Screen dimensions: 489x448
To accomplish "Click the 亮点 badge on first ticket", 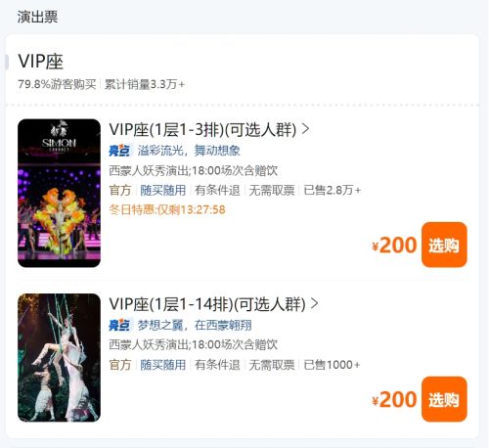I will (119, 151).
